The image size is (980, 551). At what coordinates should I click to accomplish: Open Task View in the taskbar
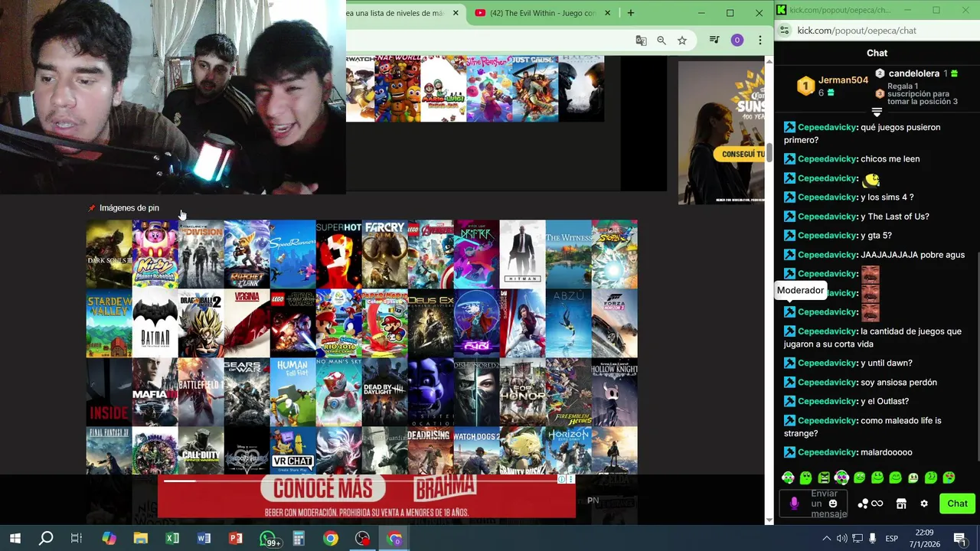[77, 538]
